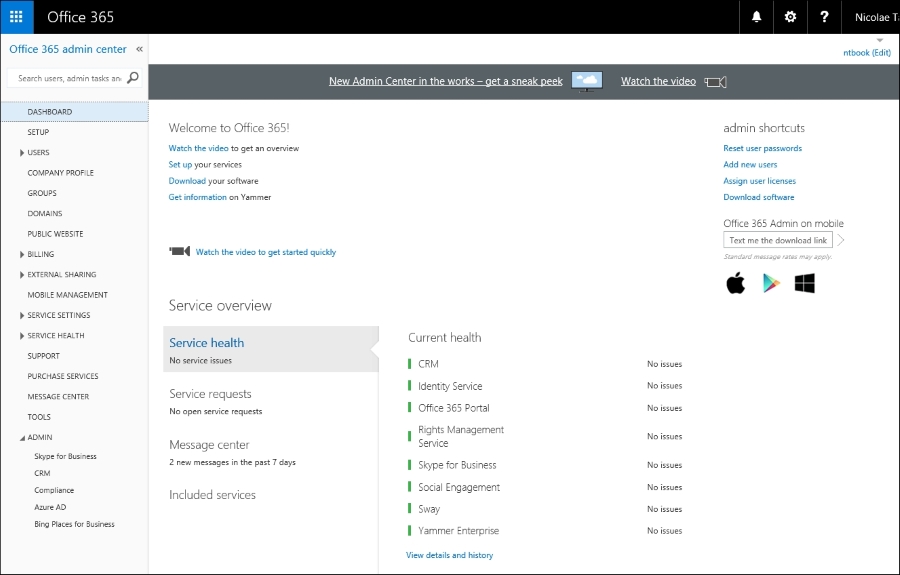Click the search magnifier icon
This screenshot has width=900, height=575.
click(133, 77)
